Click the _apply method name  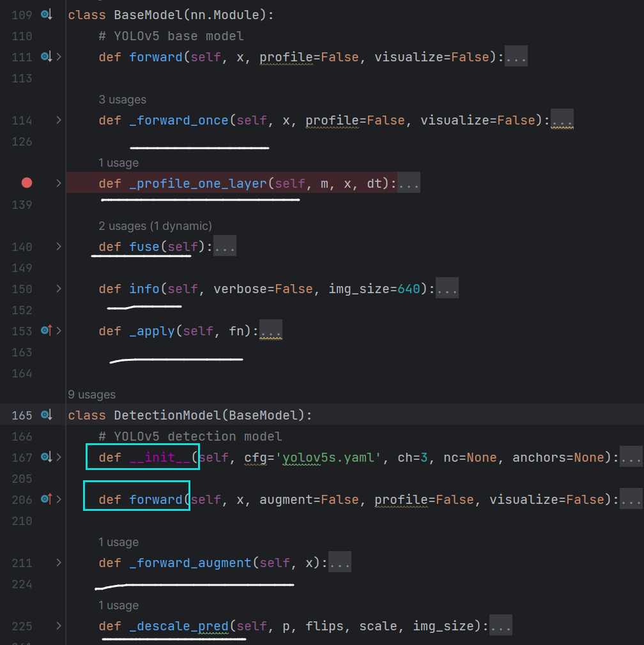152,331
